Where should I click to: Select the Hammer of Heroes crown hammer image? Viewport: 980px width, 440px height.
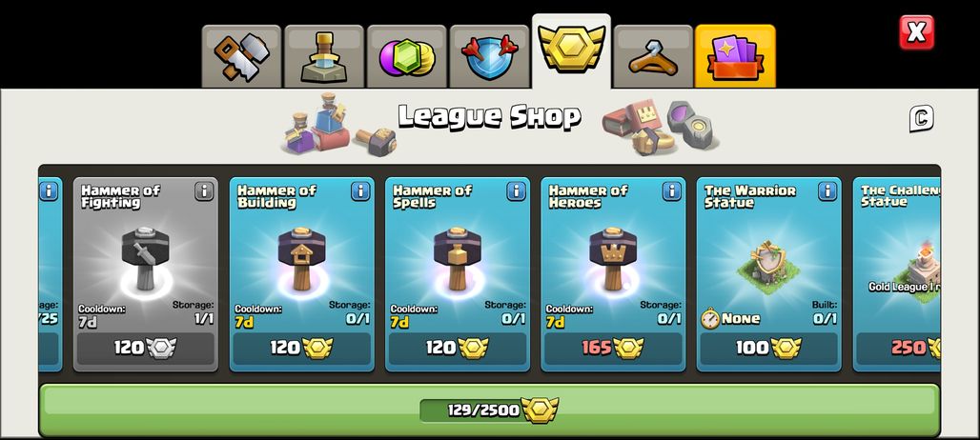pyautogui.click(x=613, y=258)
